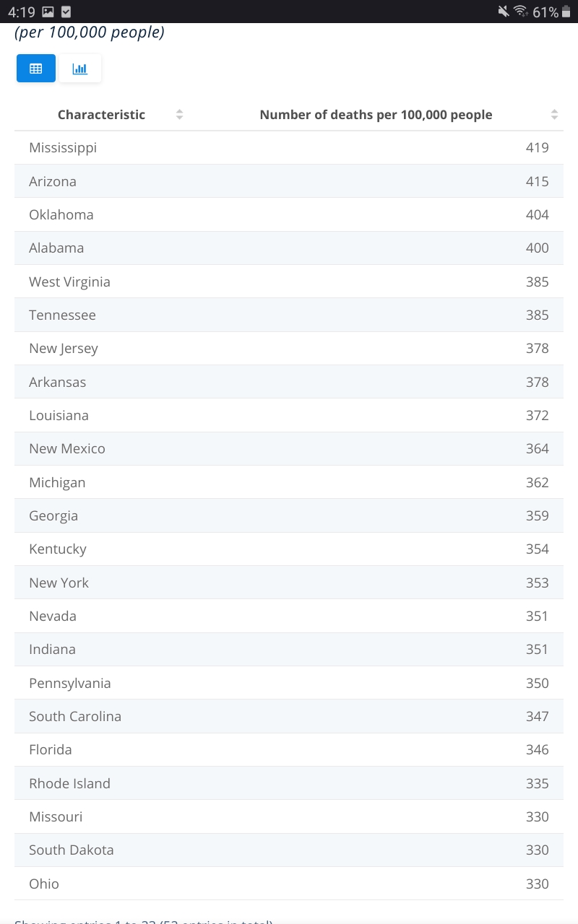Image resolution: width=578 pixels, height=924 pixels.
Task: Tap the clock in status bar
Action: 21,12
